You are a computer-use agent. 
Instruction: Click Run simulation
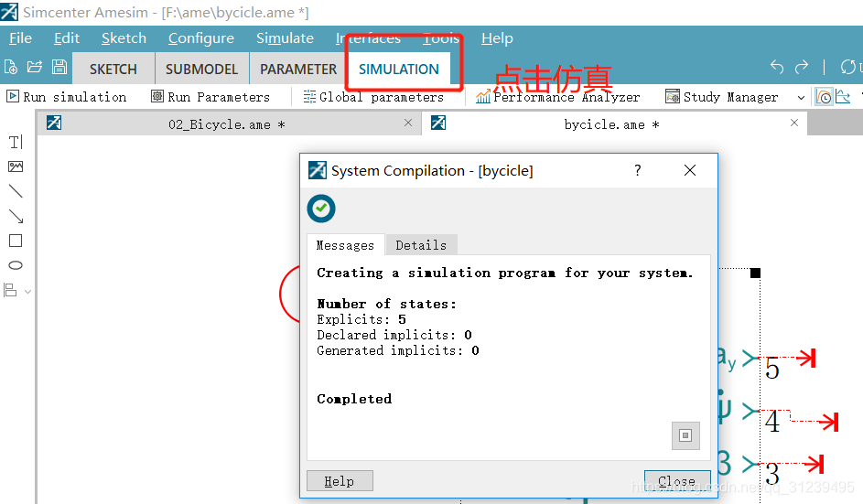(67, 97)
